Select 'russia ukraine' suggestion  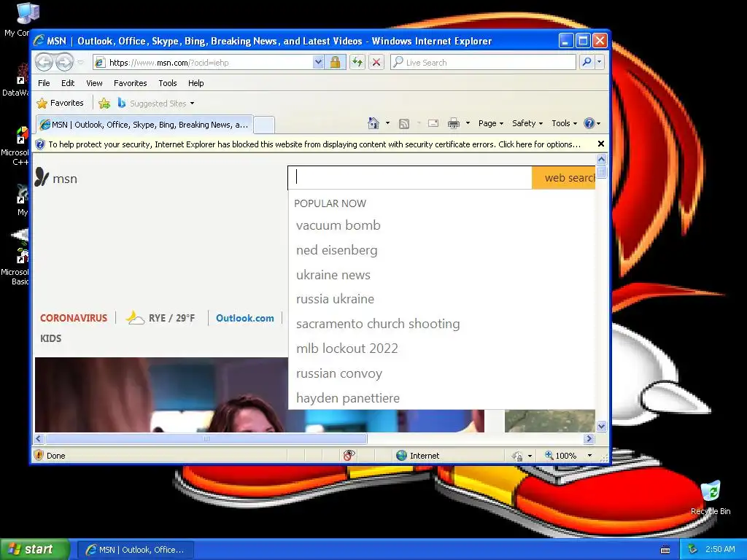click(x=335, y=299)
